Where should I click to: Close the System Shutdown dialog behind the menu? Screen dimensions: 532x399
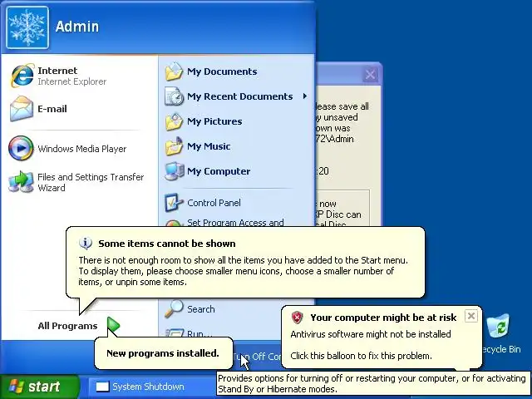pyautogui.click(x=370, y=74)
